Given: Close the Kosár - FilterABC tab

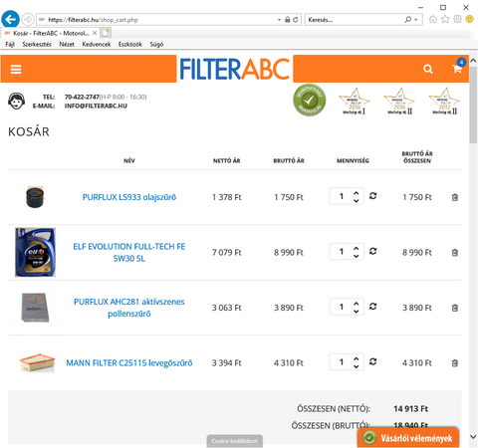Looking at the screenshot, I should tap(95, 33).
